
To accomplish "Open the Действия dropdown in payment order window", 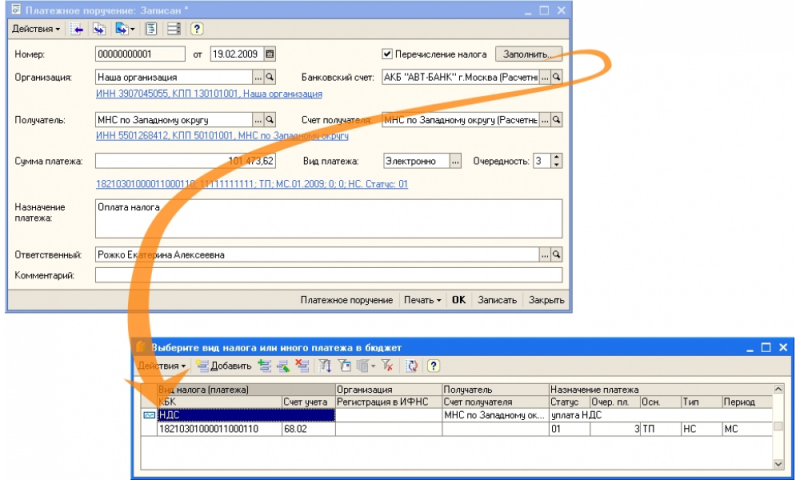I will pyautogui.click(x=37, y=30).
